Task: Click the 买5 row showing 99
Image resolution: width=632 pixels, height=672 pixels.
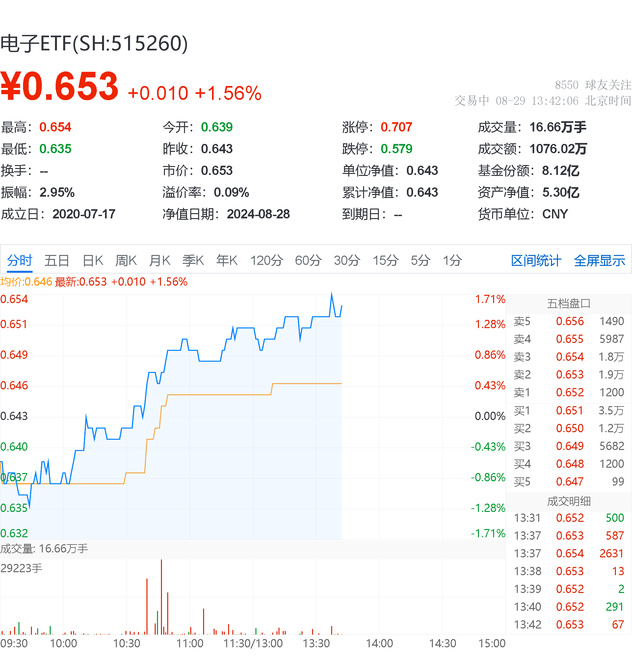Action: coord(569,482)
